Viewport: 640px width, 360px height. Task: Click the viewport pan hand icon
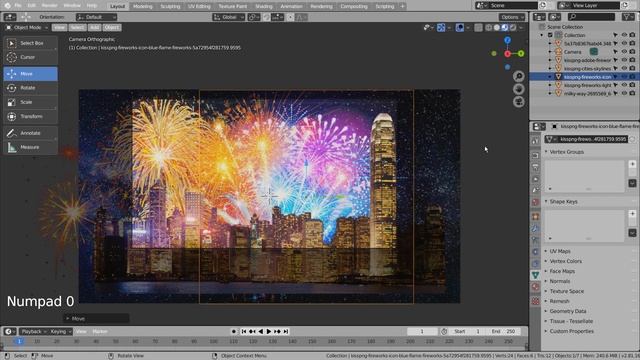519,89
